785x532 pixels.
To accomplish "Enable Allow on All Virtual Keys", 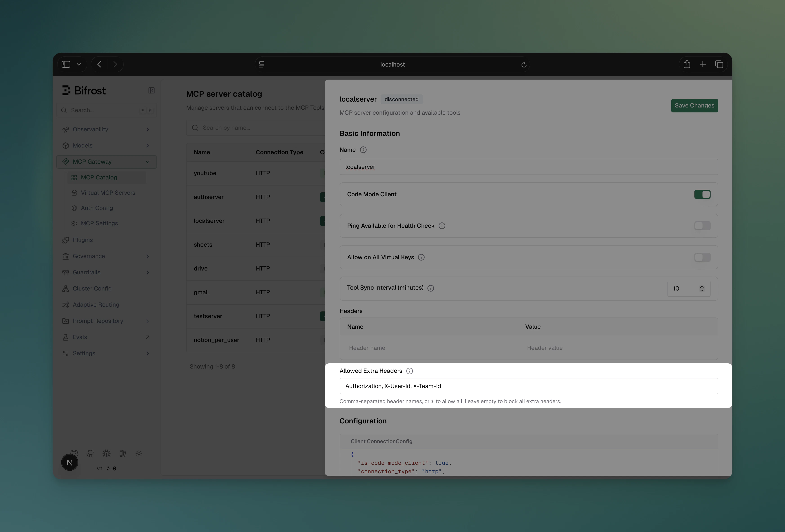I will point(702,257).
